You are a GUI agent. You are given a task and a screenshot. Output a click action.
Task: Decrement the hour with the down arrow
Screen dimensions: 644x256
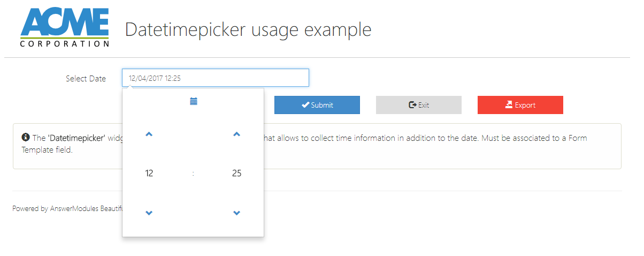pos(149,213)
